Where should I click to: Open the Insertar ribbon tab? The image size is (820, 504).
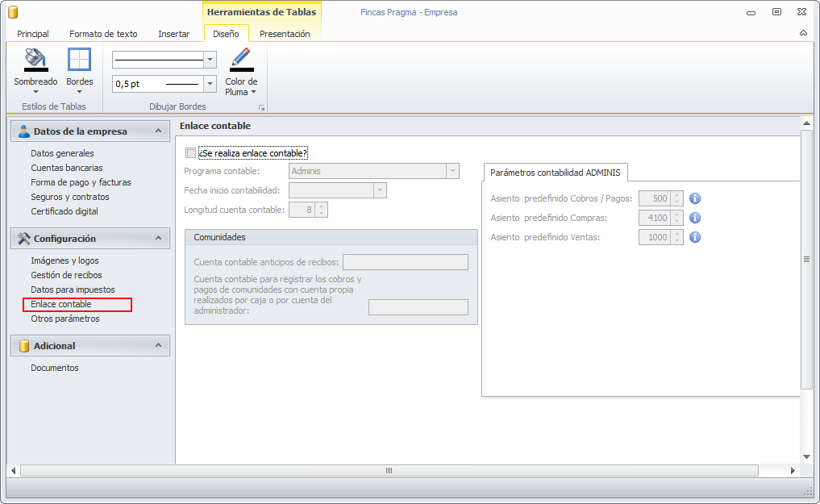[x=173, y=34]
